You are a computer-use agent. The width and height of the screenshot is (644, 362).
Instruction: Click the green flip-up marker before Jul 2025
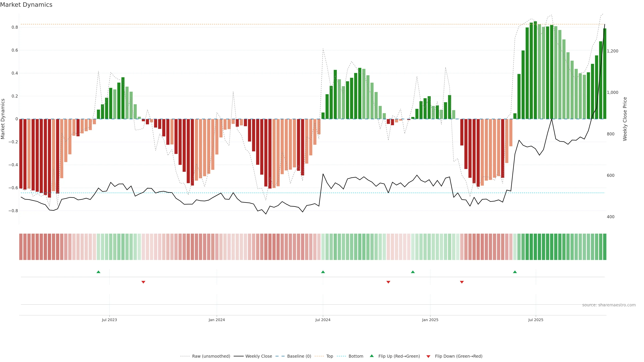tap(515, 272)
